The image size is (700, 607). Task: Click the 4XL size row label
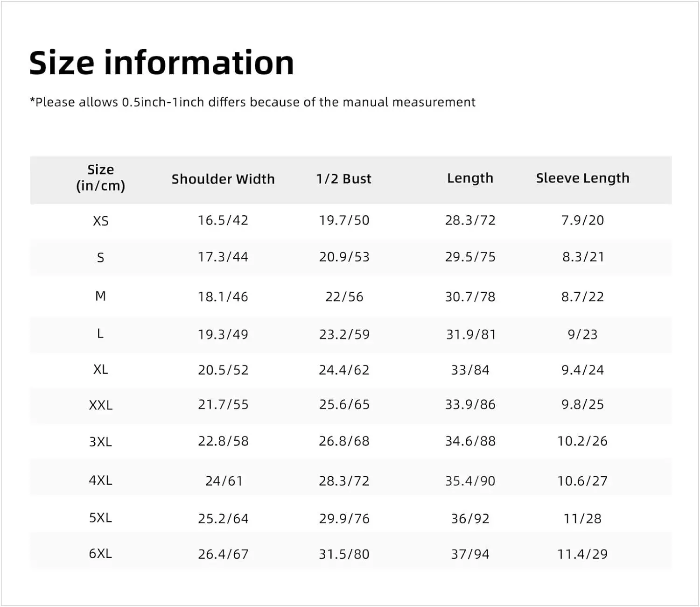(x=100, y=480)
